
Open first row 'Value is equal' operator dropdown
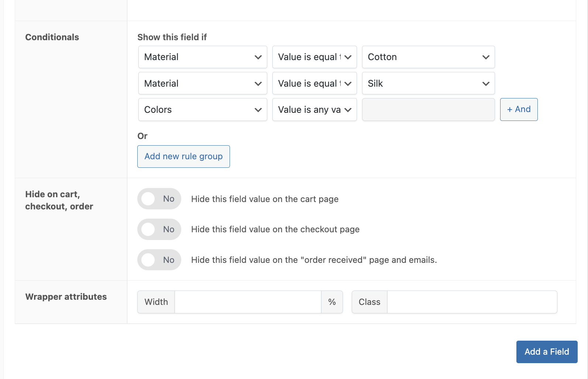(x=314, y=57)
